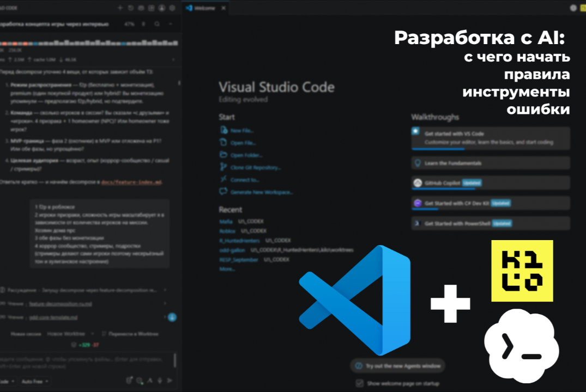Click the Clone Git Repository branch icon
This screenshot has width=586, height=392.
pos(223,167)
